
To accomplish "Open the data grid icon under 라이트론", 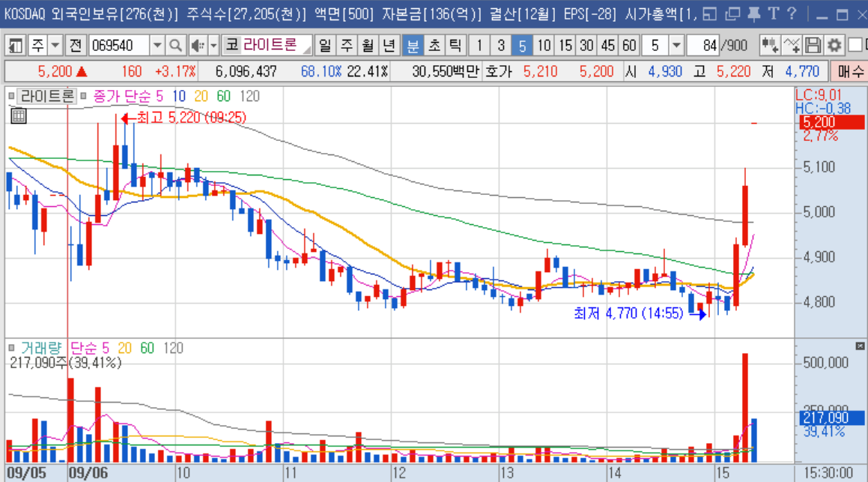I will pos(18,115).
